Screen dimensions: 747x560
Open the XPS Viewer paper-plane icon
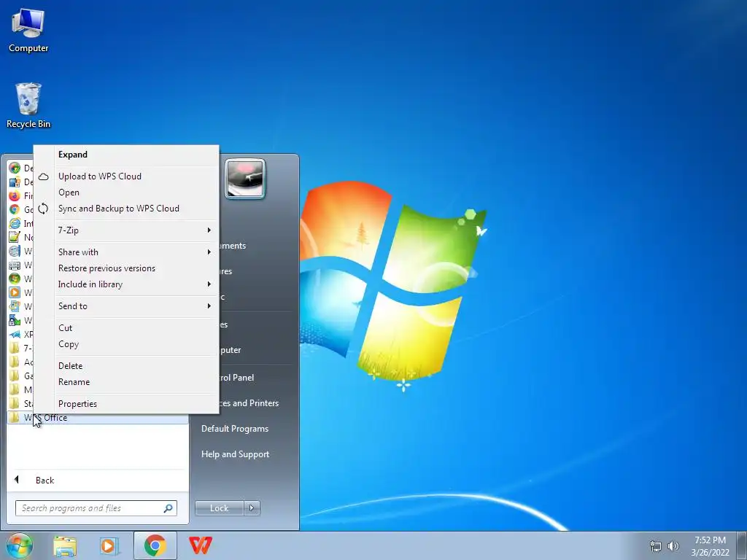[x=15, y=334]
